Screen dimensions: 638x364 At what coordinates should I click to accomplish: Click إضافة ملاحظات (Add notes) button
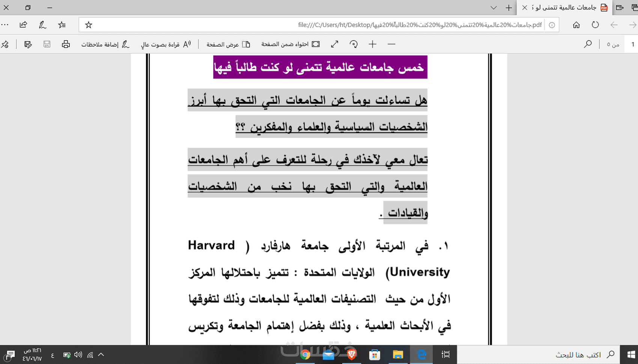105,44
